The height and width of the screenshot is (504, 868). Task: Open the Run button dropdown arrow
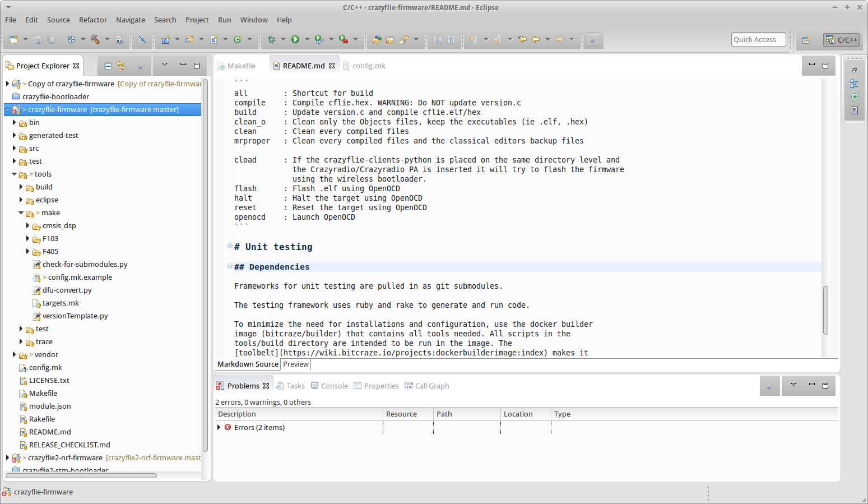point(307,39)
